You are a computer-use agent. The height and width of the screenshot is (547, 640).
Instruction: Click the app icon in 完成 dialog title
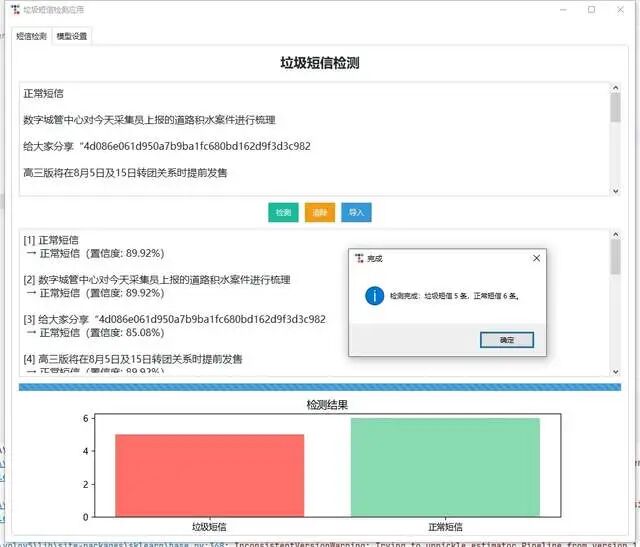coord(359,258)
